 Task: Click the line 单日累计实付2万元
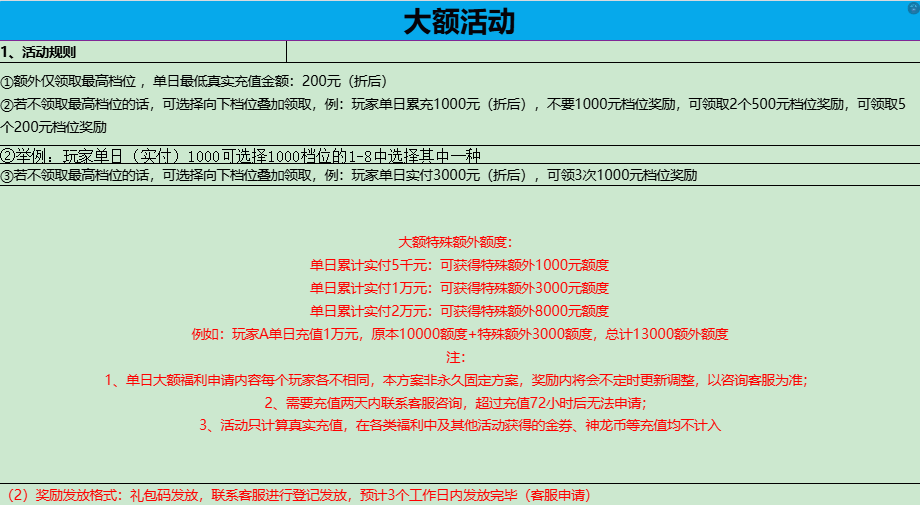click(459, 311)
